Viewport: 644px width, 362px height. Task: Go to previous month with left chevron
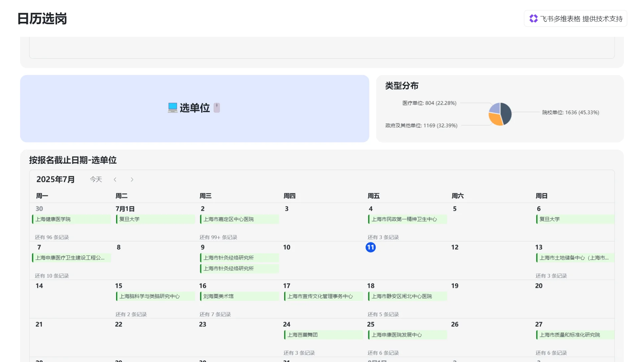115,180
